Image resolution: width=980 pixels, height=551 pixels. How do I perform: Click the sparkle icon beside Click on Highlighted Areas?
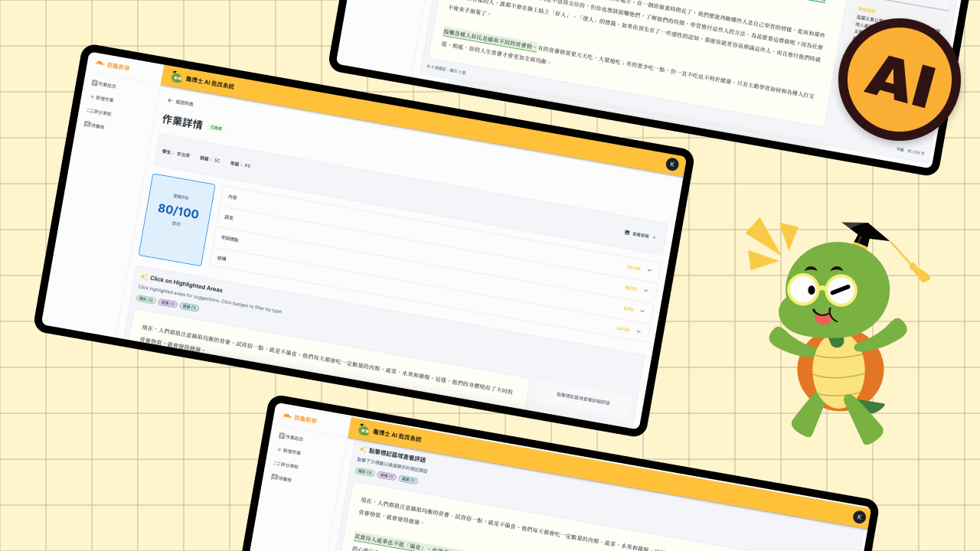143,276
